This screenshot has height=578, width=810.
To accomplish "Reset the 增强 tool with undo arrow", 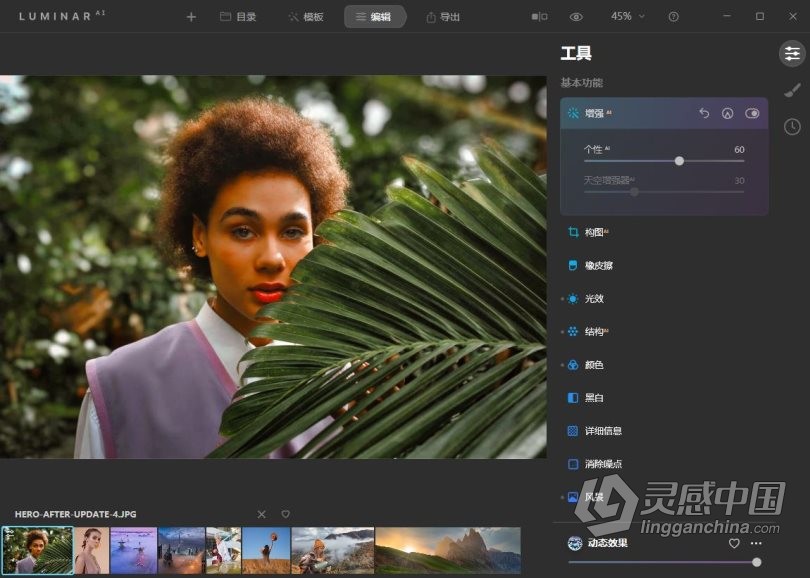I will tap(704, 113).
